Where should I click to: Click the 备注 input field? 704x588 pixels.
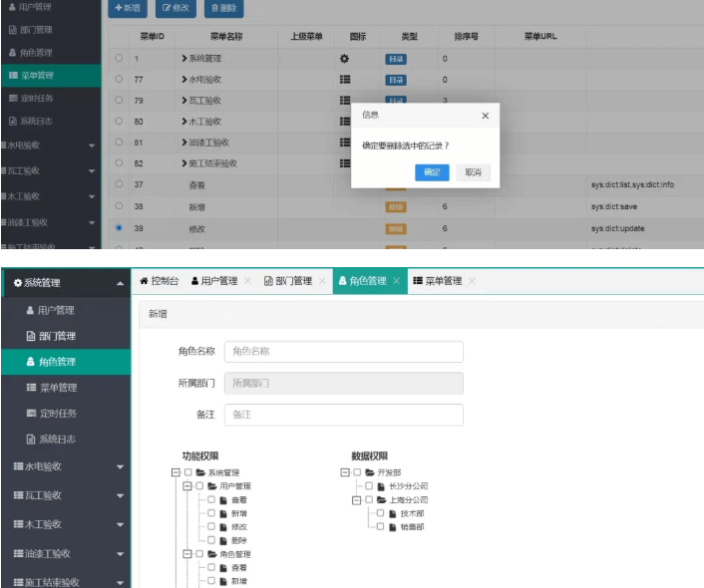tap(344, 415)
